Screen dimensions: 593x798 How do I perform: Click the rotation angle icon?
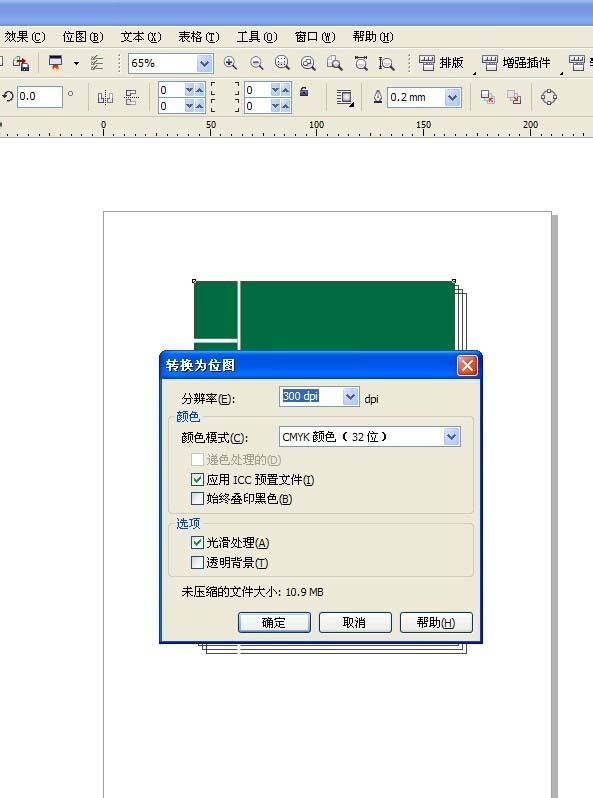pyautogui.click(x=8, y=96)
